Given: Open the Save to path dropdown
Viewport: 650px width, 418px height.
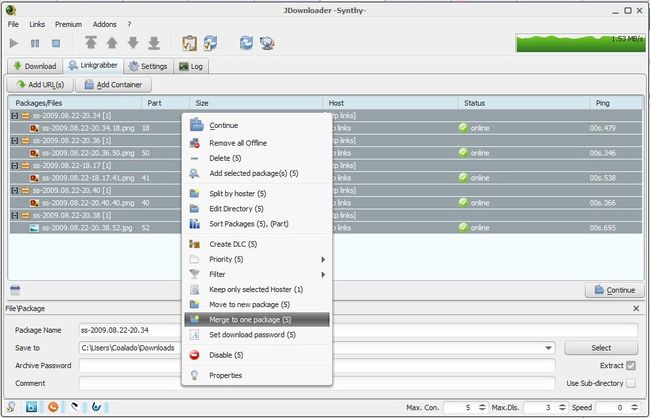Looking at the screenshot, I should coord(548,348).
